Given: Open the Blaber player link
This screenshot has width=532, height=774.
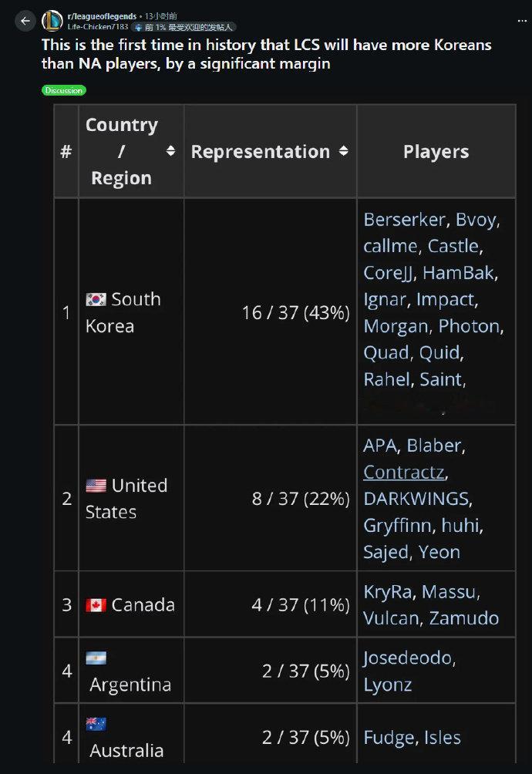Looking at the screenshot, I should pyautogui.click(x=433, y=446).
